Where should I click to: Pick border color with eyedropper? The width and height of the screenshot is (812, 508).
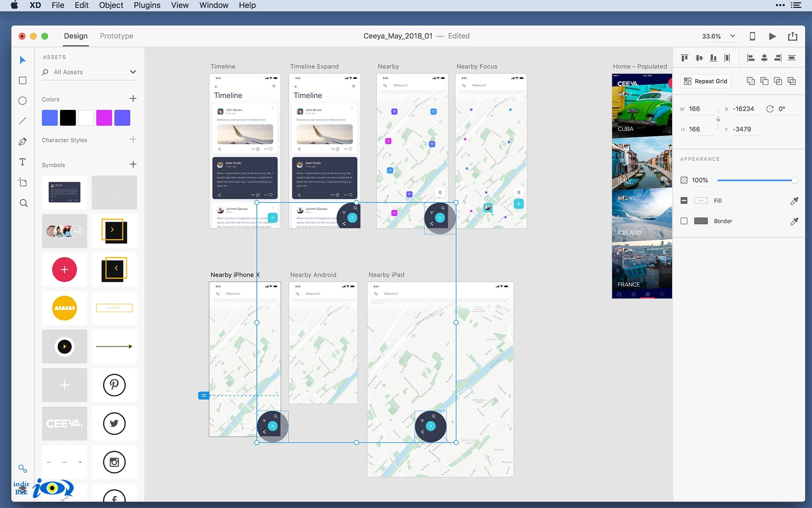tap(794, 221)
